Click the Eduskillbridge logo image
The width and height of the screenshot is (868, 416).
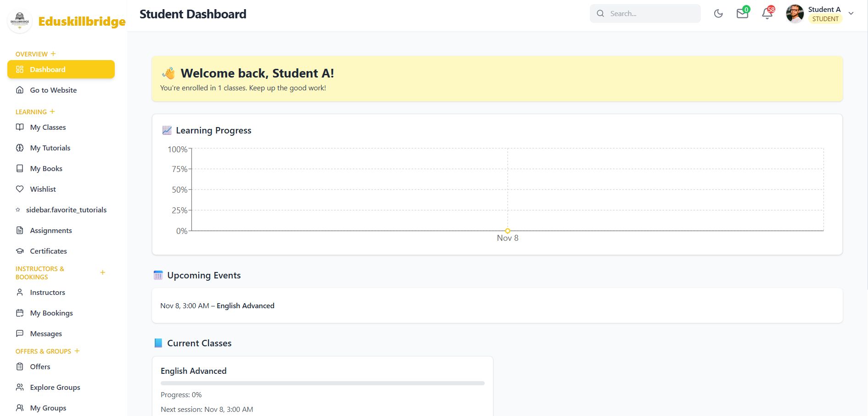(20, 21)
